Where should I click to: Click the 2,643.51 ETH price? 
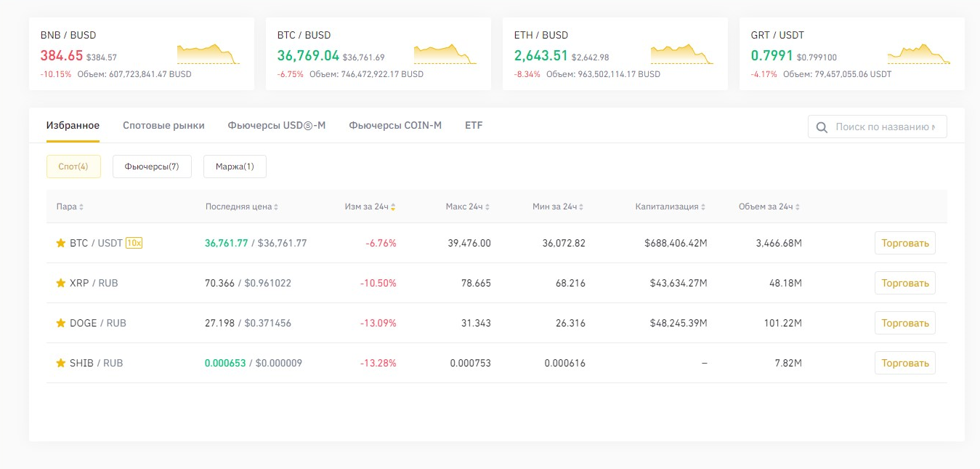coord(541,55)
